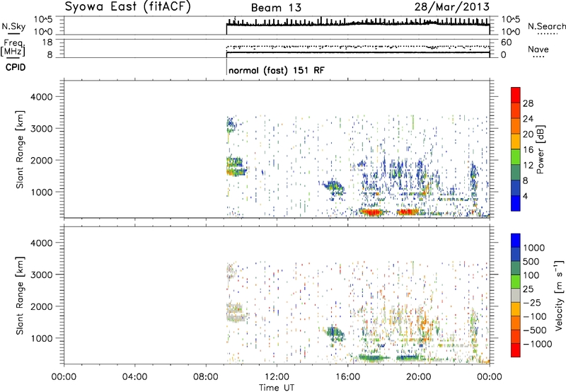Click the 'N.Search' legend label

[x=546, y=26]
